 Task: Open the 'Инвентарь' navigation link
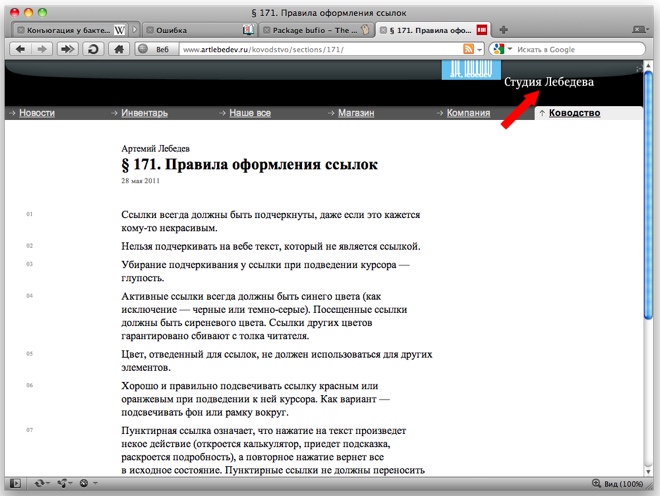coord(144,113)
